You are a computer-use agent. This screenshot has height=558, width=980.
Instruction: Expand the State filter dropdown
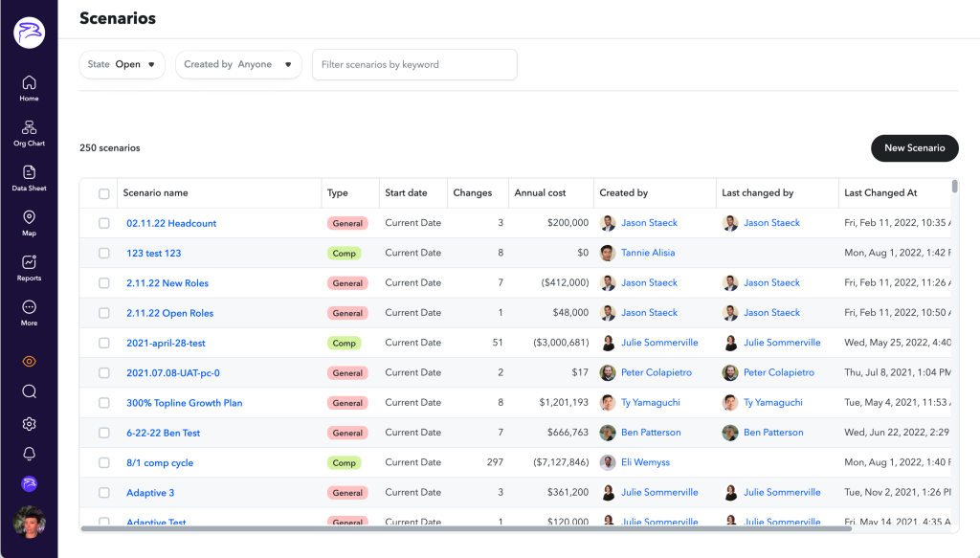click(122, 64)
